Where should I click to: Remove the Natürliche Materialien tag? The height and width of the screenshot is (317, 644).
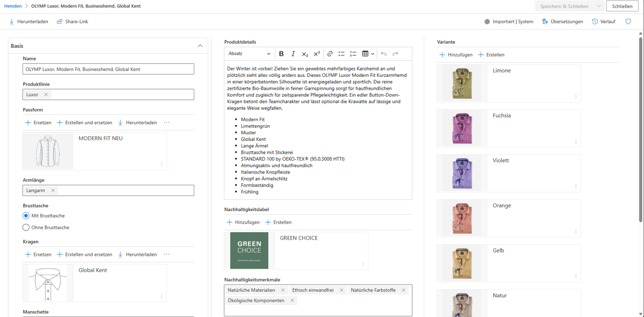point(283,290)
